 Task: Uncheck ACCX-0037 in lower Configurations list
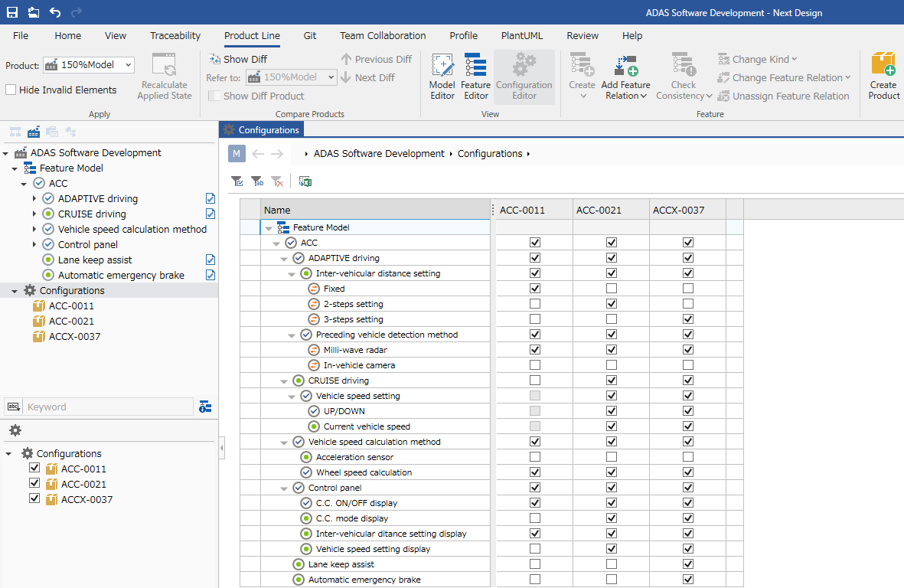point(34,498)
